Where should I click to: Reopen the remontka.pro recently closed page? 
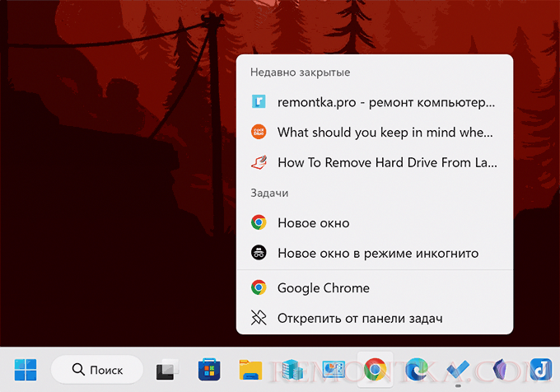pyautogui.click(x=375, y=102)
